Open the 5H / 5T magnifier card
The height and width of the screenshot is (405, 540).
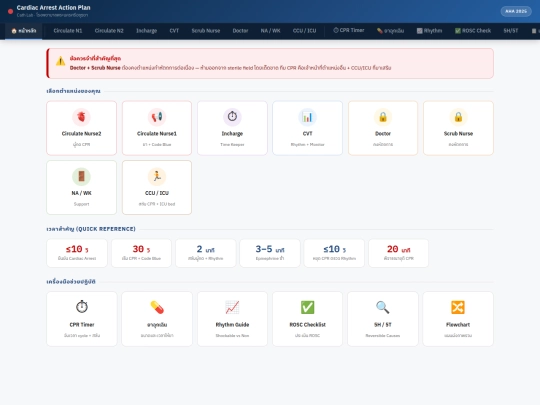[383, 319]
